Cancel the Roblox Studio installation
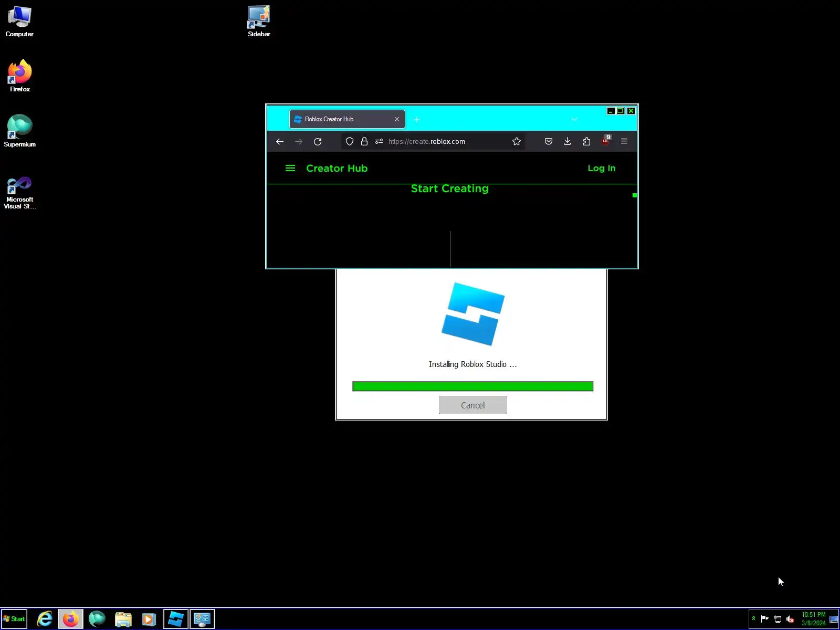Image resolution: width=840 pixels, height=630 pixels. tap(473, 405)
